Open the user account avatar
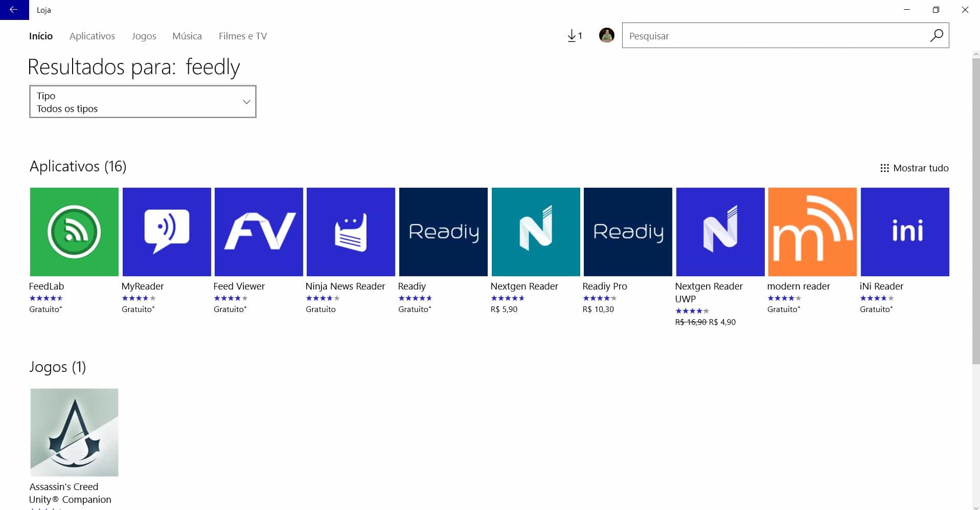Image resolution: width=980 pixels, height=510 pixels. pyautogui.click(x=606, y=35)
